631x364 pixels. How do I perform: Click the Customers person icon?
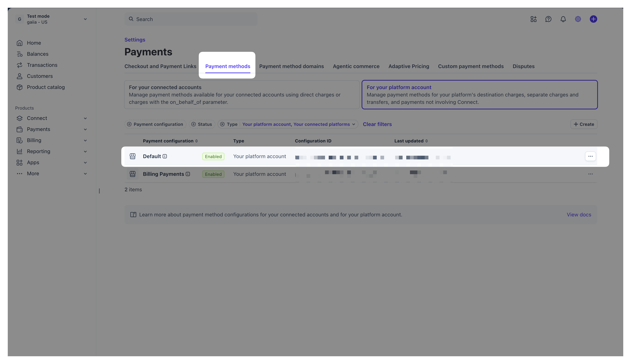[x=20, y=76]
